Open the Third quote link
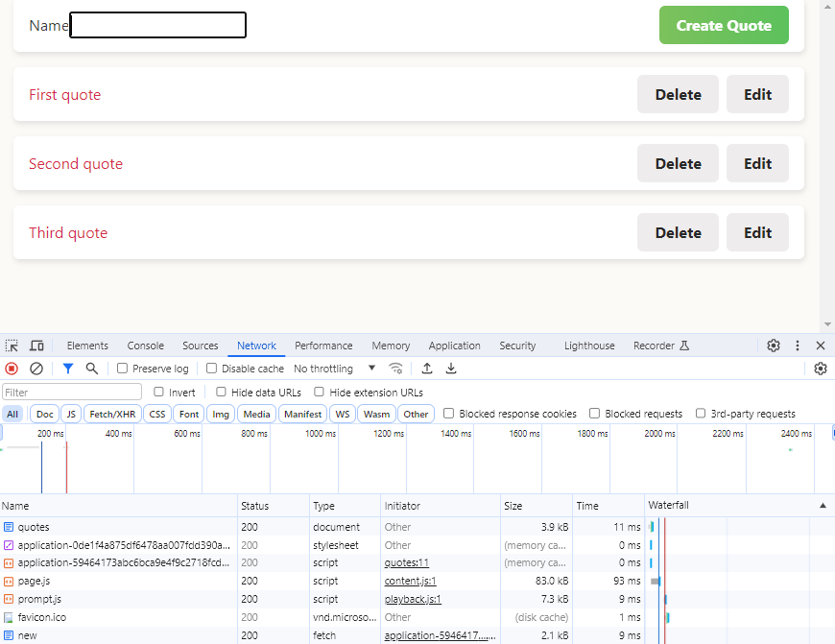 coord(68,233)
